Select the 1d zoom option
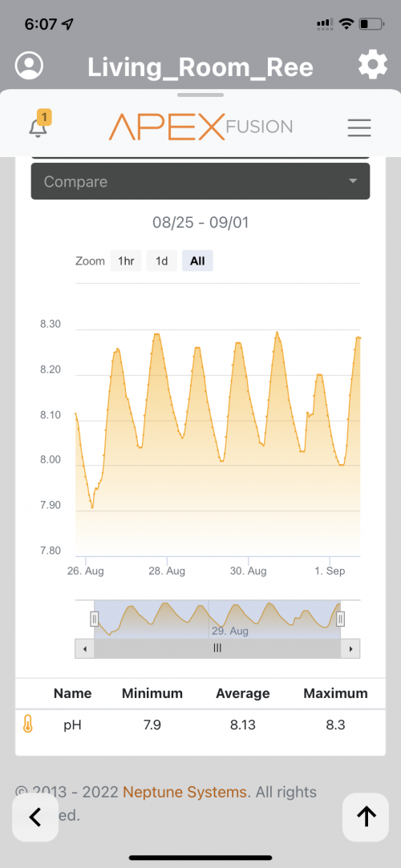 click(162, 260)
